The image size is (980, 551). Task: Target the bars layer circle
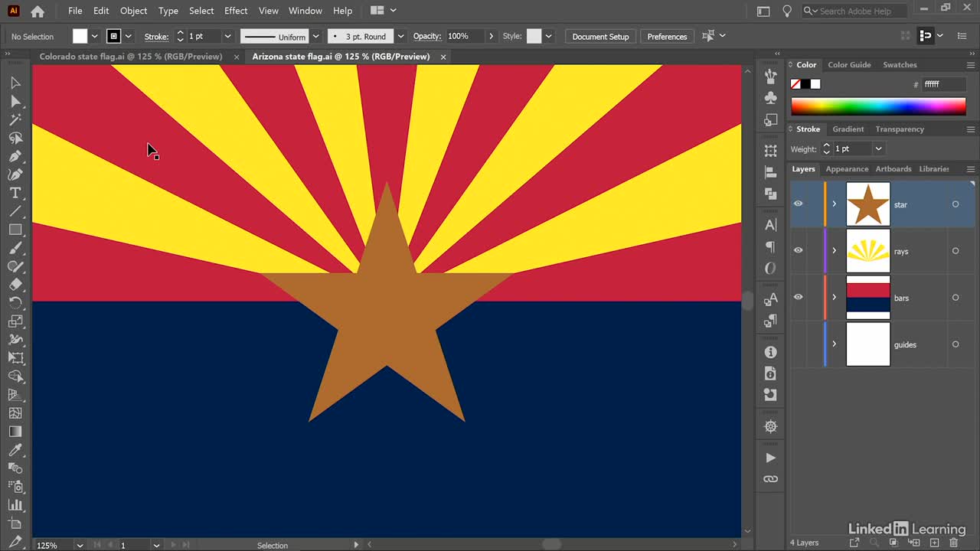click(955, 298)
